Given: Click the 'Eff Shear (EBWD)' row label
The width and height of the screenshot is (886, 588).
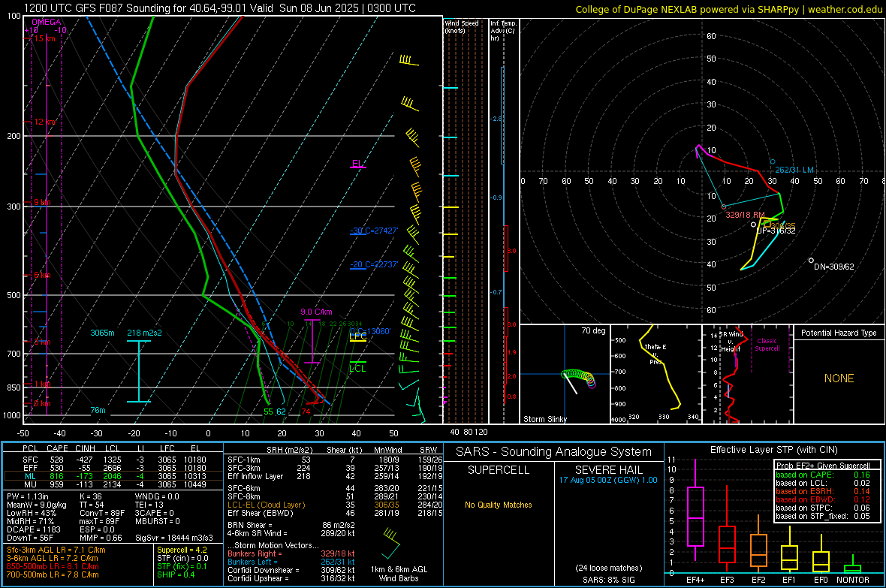Looking at the screenshot, I should [261, 513].
